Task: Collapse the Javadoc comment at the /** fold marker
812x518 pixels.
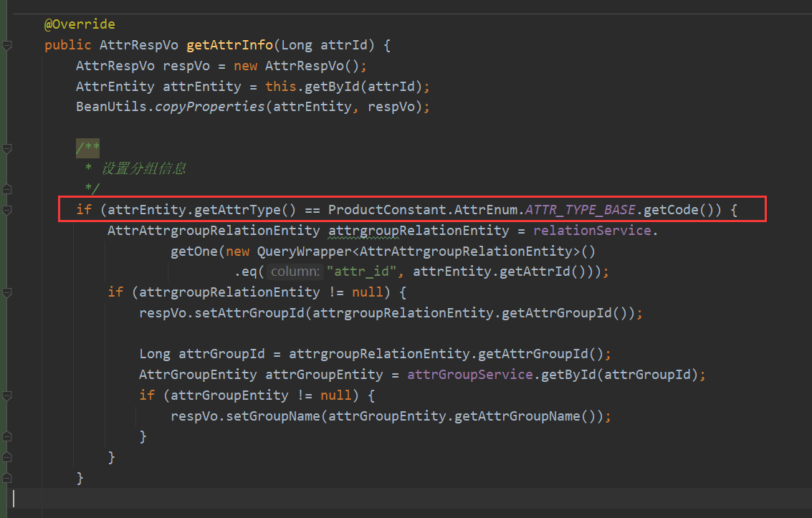Action: coord(7,148)
